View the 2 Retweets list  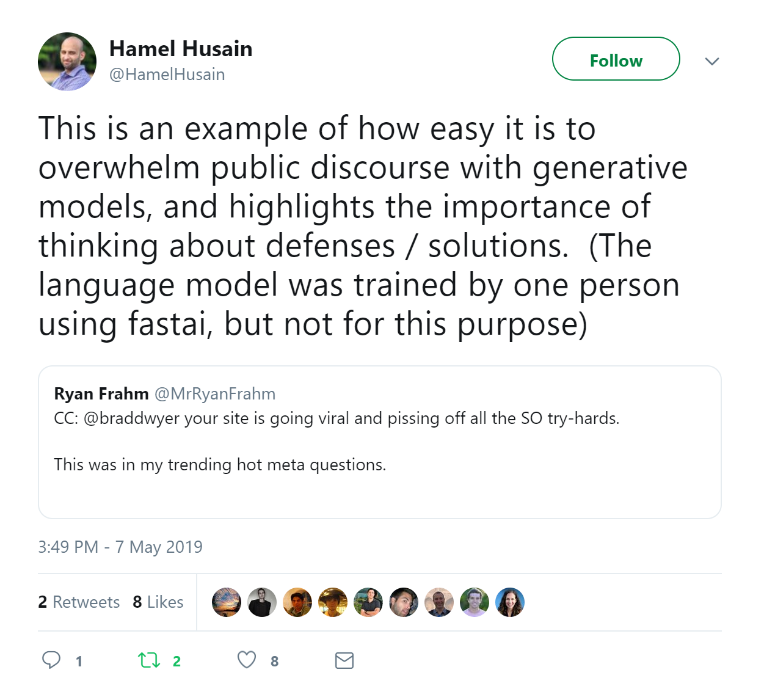(x=79, y=602)
